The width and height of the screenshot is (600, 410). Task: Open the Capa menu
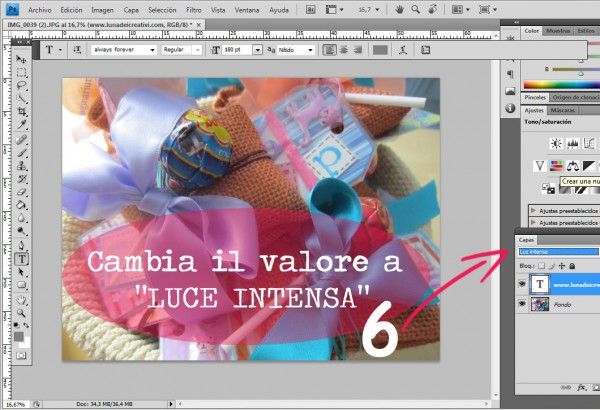131,10
